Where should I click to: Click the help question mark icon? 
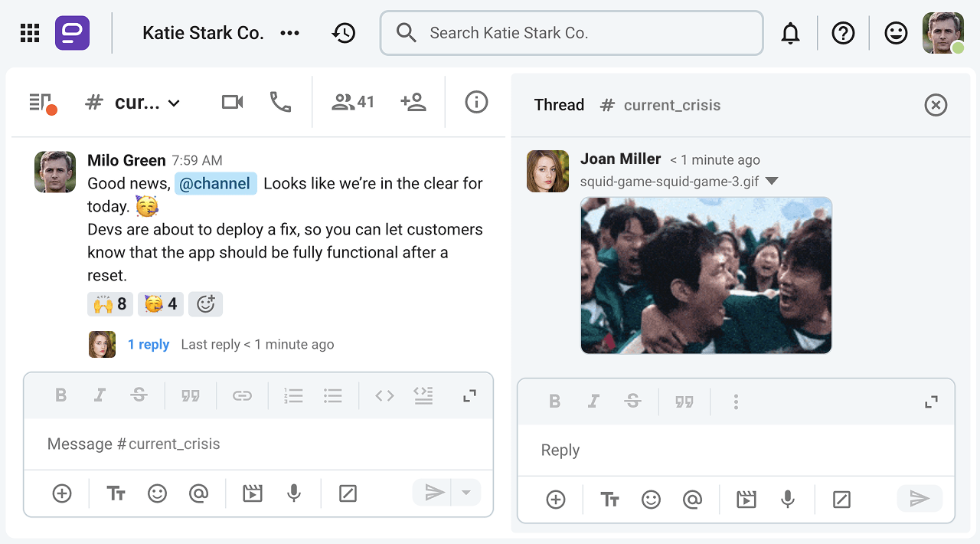coord(843,33)
